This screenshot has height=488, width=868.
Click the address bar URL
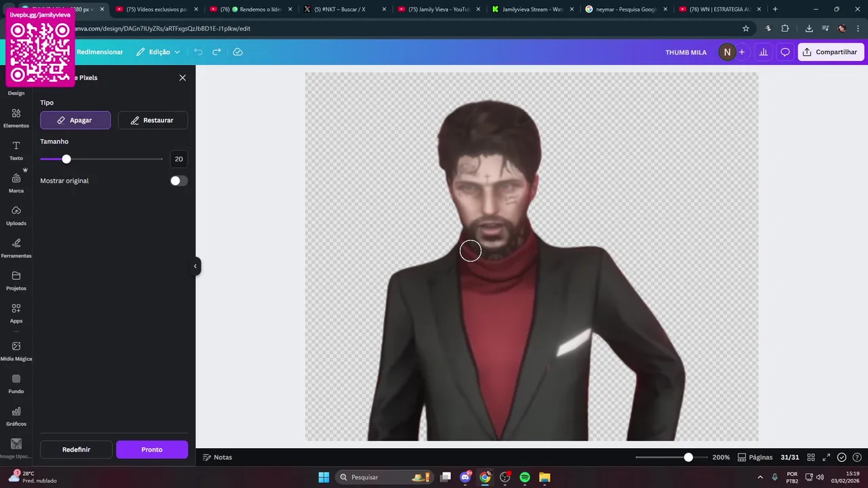163,28
